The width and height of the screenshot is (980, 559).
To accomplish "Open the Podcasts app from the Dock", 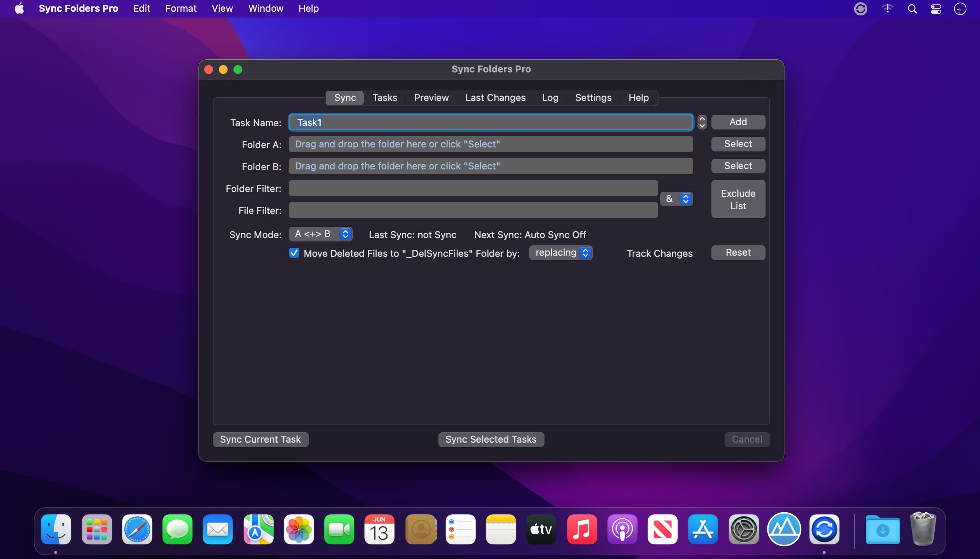I will [622, 529].
